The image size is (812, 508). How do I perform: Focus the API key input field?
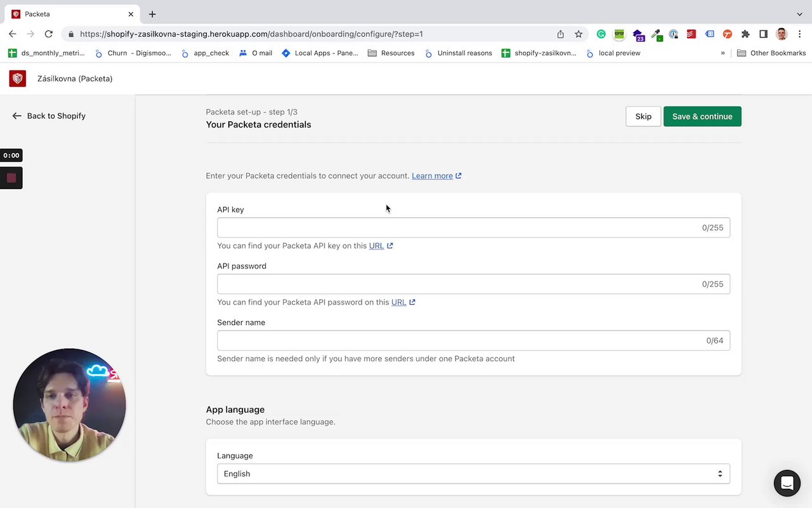click(458, 228)
